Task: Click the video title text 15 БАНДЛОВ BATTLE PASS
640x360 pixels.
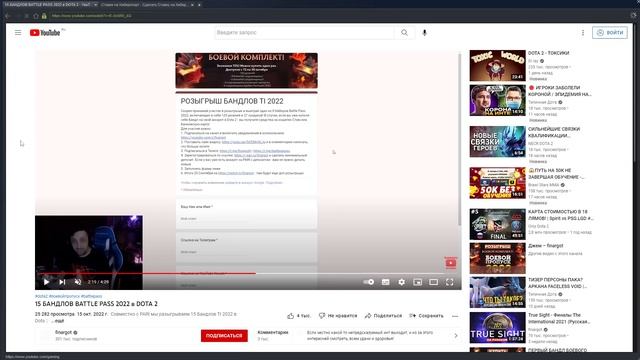Action: coord(96,304)
